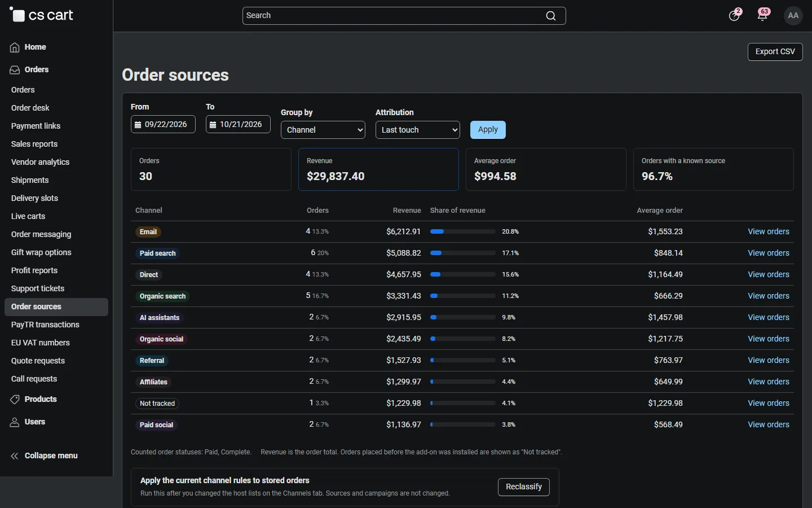This screenshot has height=508, width=812.
Task: Click the Users person icon
Action: point(15,422)
